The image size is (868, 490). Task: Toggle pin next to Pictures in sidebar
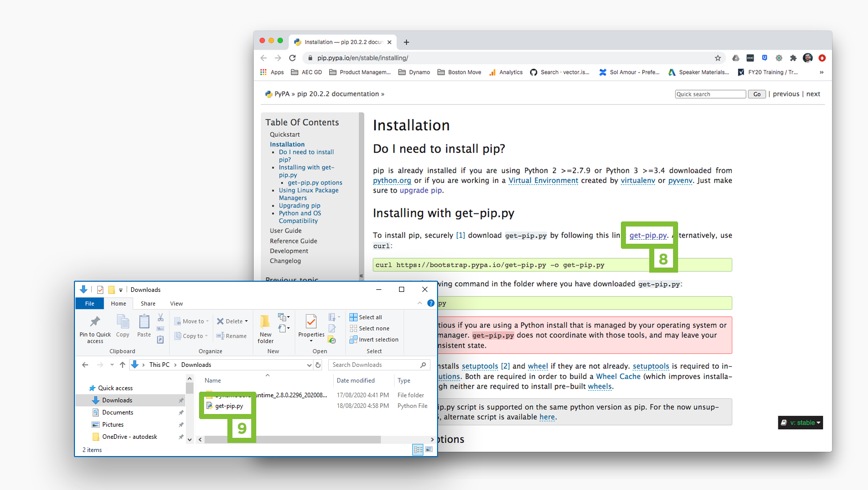(181, 425)
